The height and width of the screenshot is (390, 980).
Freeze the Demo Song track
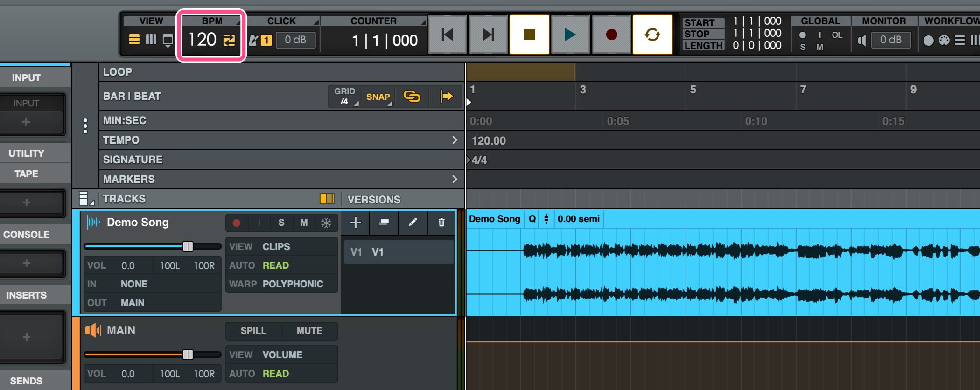326,223
